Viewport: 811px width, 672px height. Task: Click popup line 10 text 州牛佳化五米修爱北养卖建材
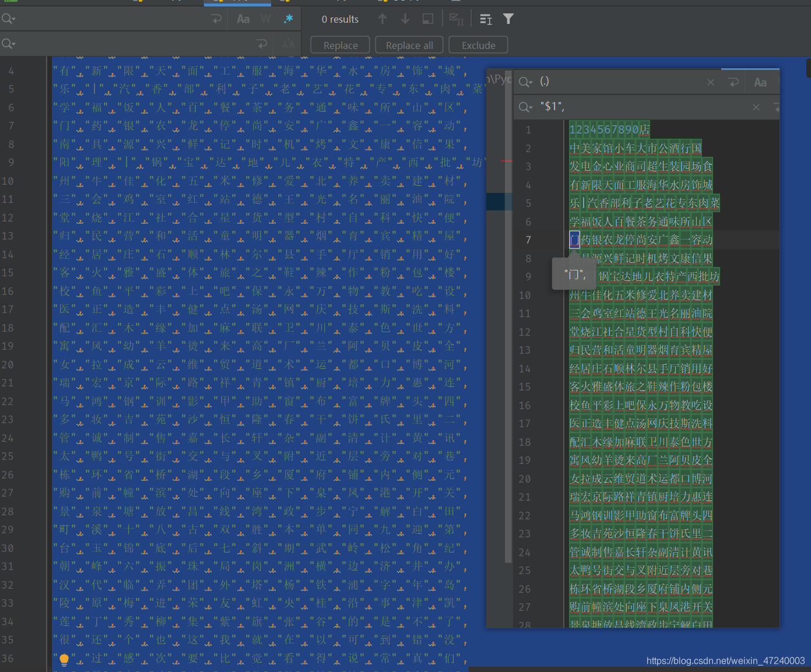click(x=641, y=295)
